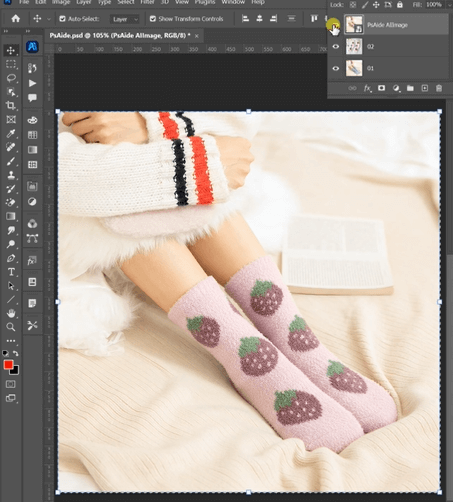The width and height of the screenshot is (453, 502).
Task: Select the Clone Stamp tool
Action: pos(11,175)
